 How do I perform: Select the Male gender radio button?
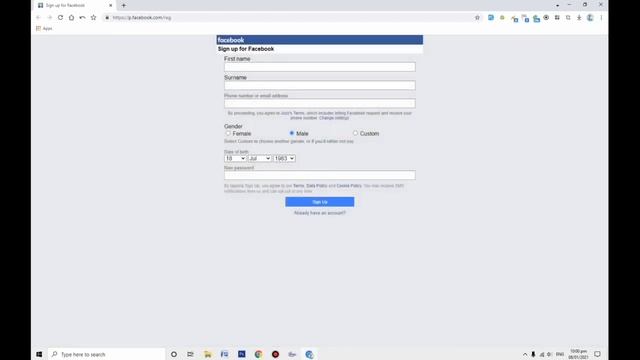[292, 133]
